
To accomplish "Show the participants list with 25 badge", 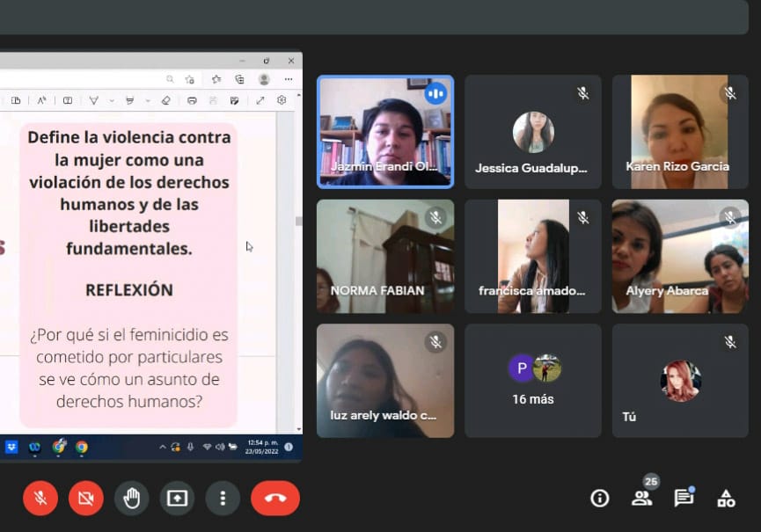I will [642, 498].
